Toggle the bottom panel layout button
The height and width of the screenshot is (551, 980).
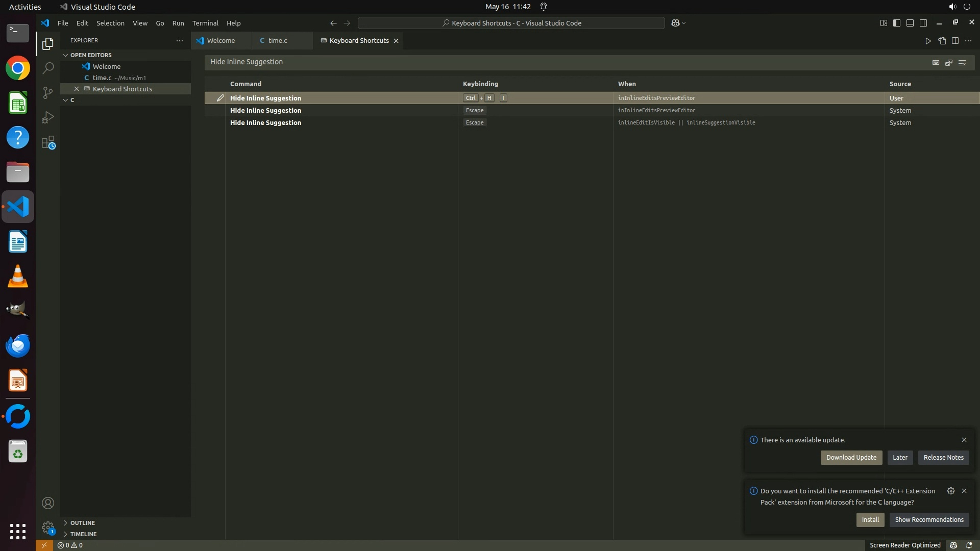click(x=910, y=23)
